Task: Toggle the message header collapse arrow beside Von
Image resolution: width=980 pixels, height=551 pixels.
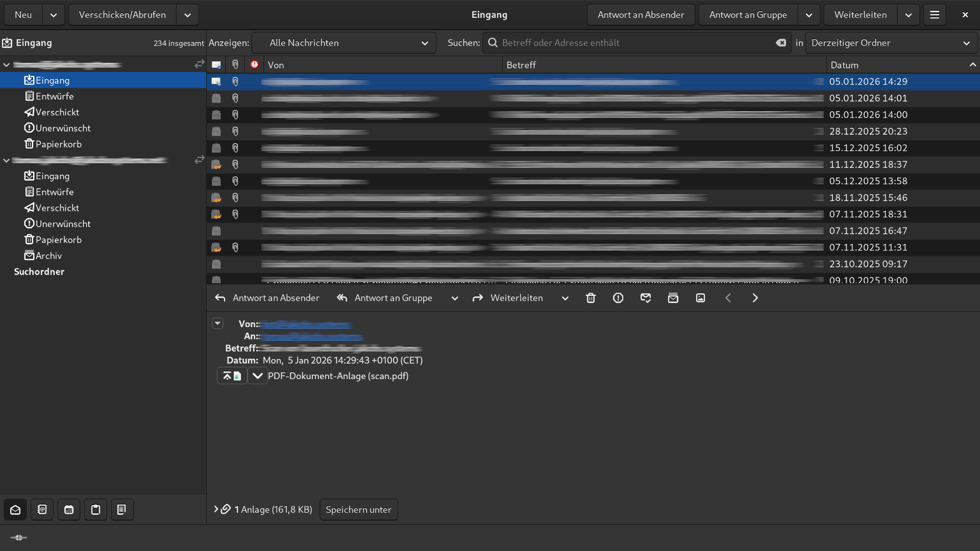Action: (x=217, y=323)
